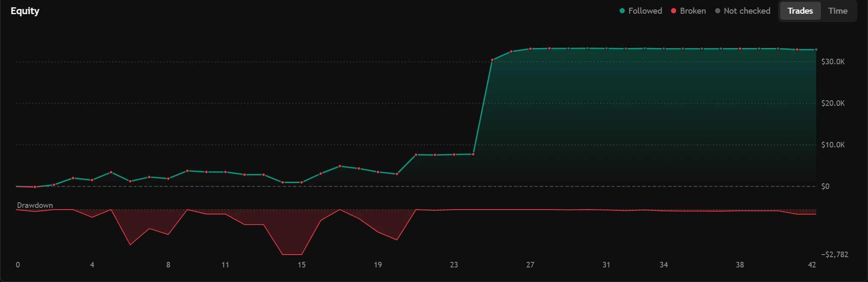Screen dimensions: 868x282
Task: Select the equity data point at trade 27
Action: pyautogui.click(x=530, y=49)
